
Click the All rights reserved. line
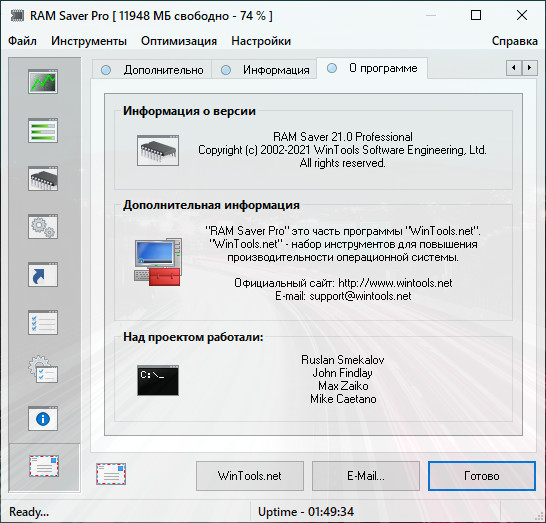[x=343, y=163]
